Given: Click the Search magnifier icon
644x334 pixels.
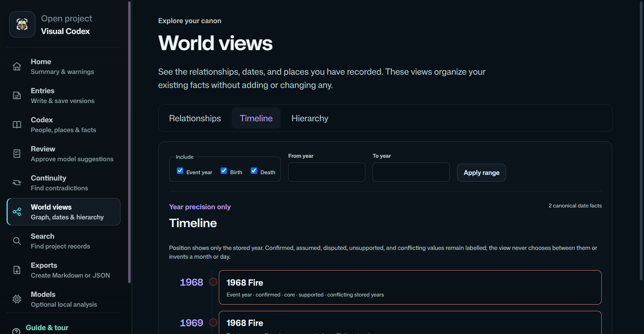Looking at the screenshot, I should [x=17, y=241].
